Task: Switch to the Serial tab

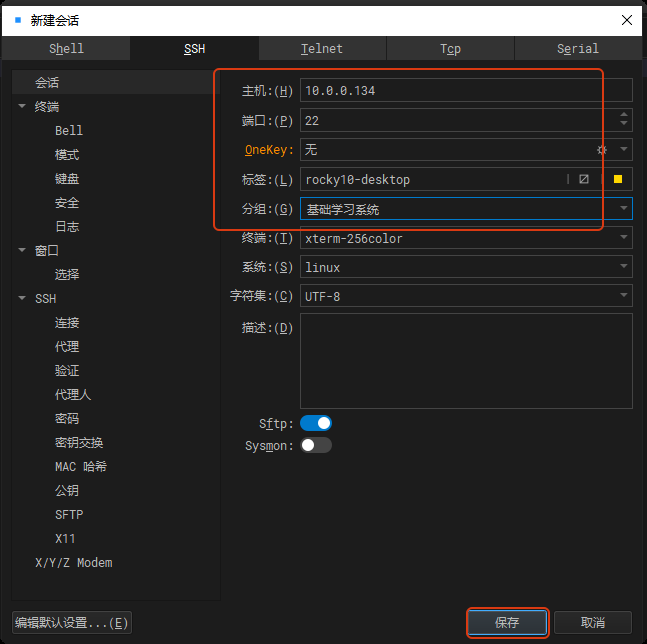Action: (x=578, y=48)
